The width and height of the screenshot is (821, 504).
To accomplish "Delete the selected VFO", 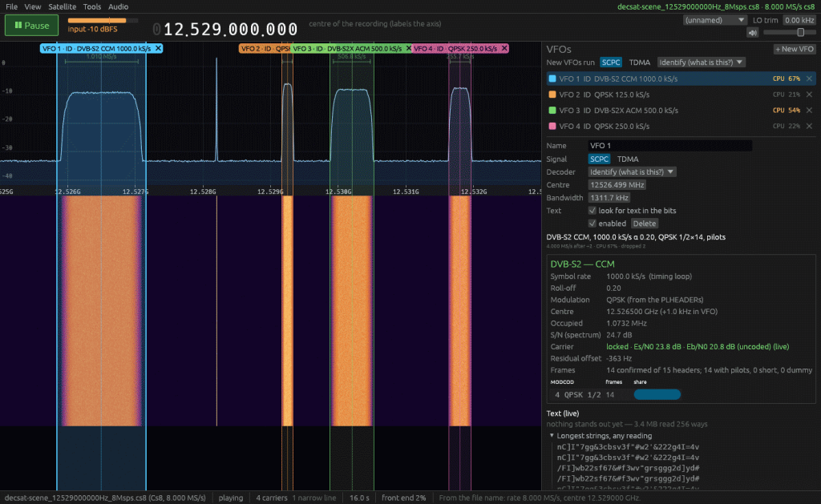I will pyautogui.click(x=644, y=224).
